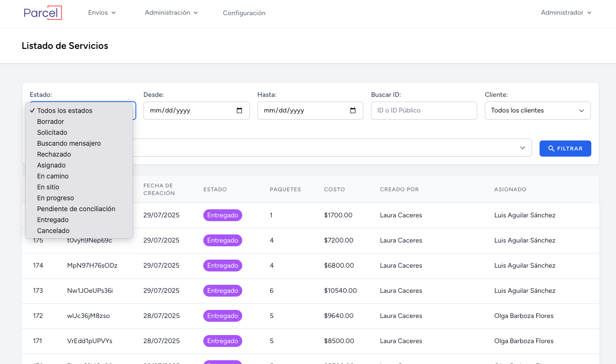Select the Entregado option in Estado list
Image resolution: width=616 pixels, height=364 pixels.
[53, 219]
